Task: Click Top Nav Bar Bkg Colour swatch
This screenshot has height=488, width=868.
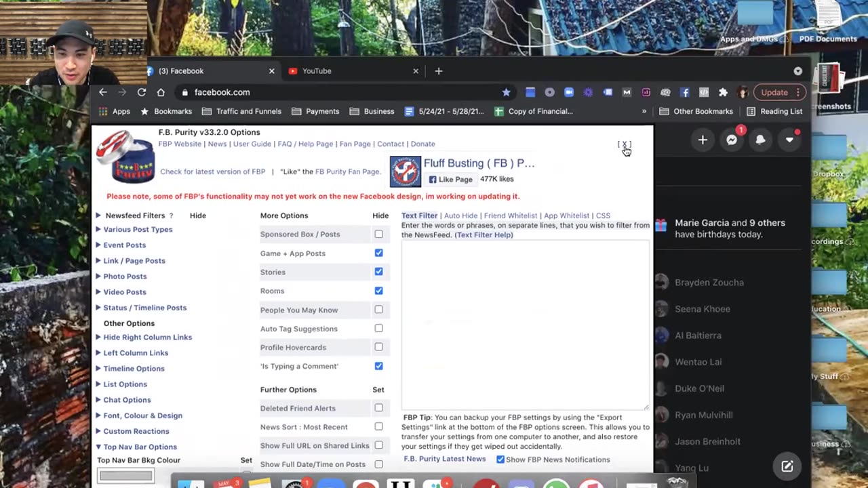Action: coord(126,476)
